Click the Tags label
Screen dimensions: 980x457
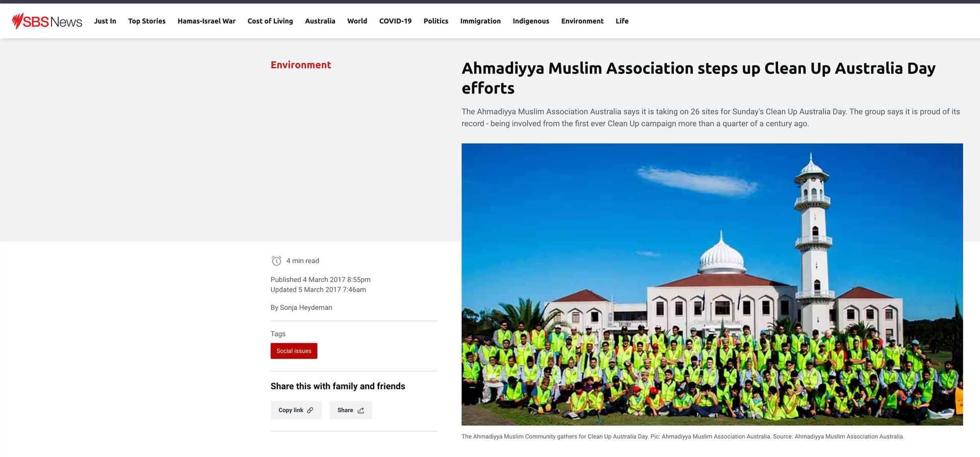coord(278,334)
